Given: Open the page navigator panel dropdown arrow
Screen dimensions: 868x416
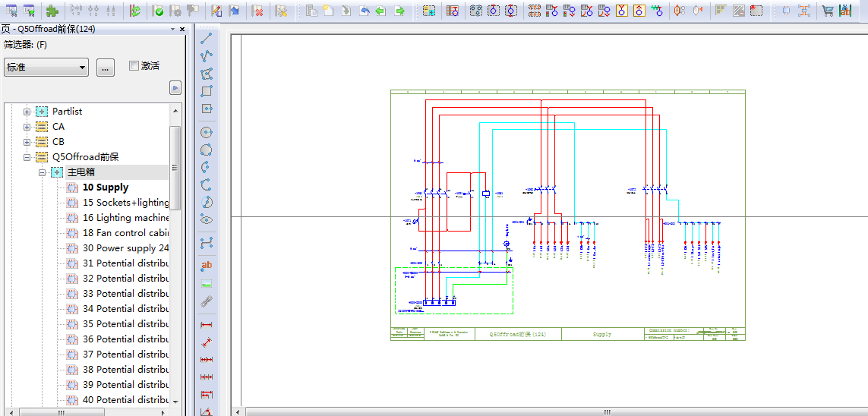Looking at the screenshot, I should (x=172, y=30).
